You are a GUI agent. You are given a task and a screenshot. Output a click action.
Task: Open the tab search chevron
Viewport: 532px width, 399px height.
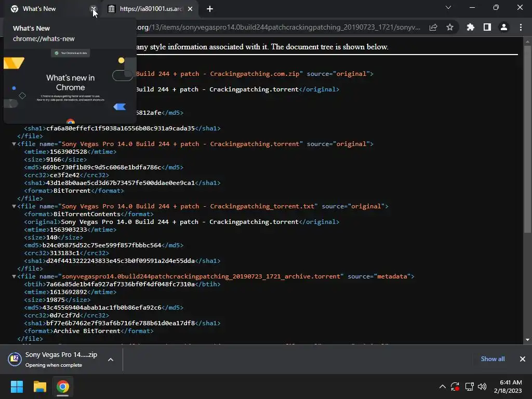tap(448, 7)
